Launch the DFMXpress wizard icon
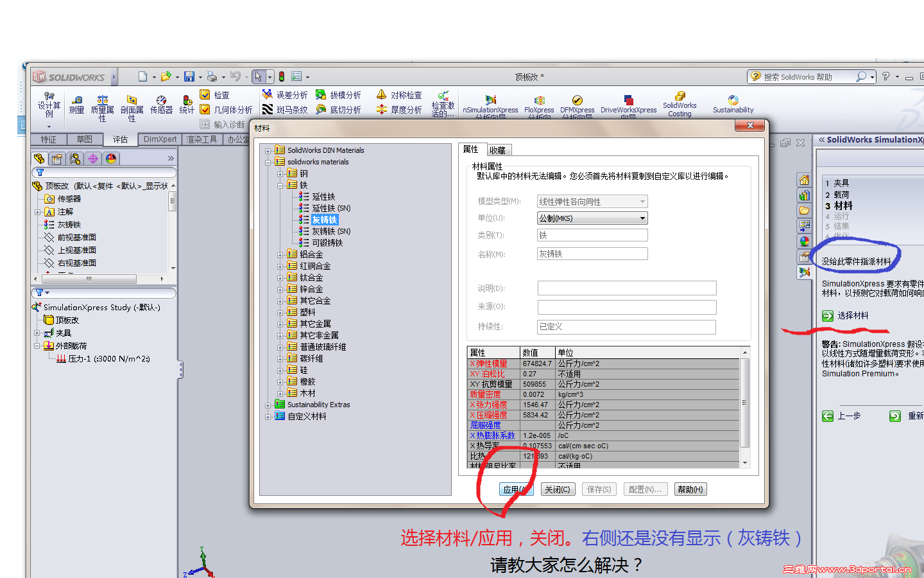The height and width of the screenshot is (578, 924). point(577,106)
